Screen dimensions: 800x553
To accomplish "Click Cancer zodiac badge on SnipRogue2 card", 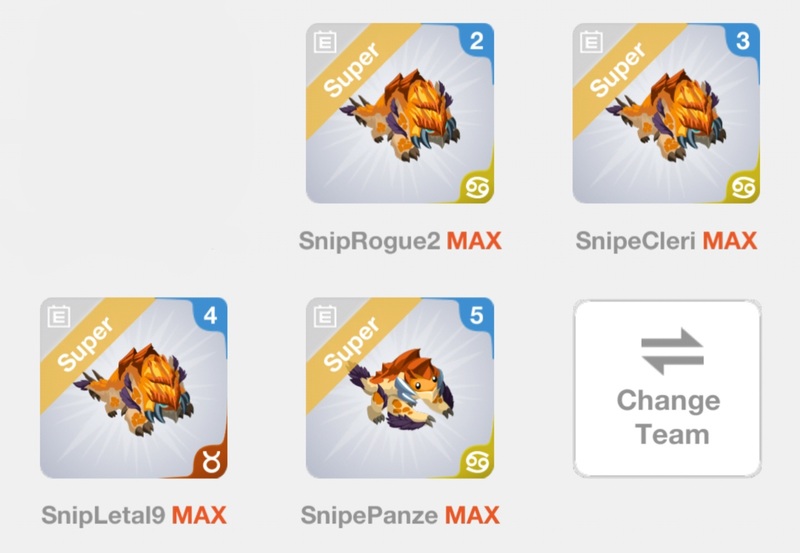I will [477, 188].
